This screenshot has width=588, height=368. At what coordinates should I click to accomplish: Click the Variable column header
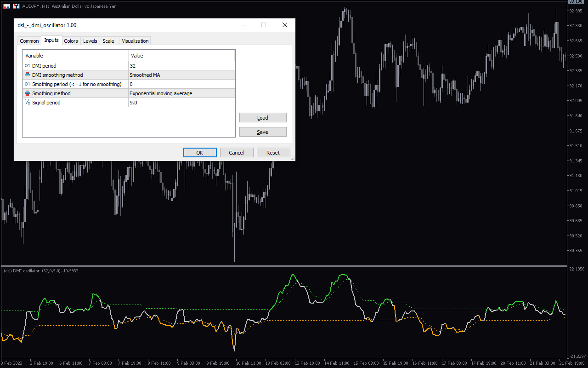[76, 56]
